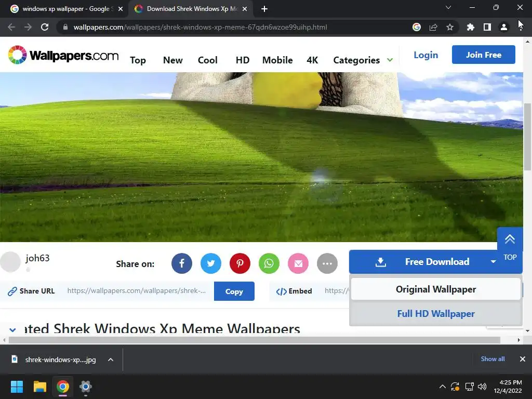Go back to previous page
This screenshot has width=532, height=399.
click(11, 27)
